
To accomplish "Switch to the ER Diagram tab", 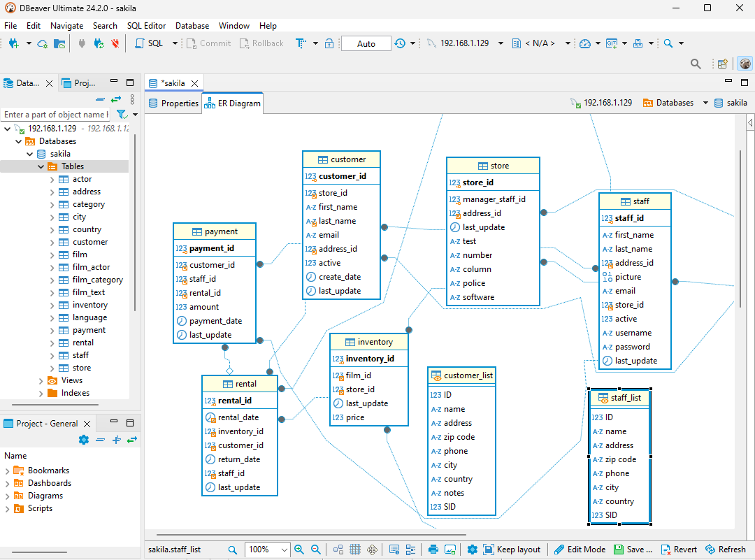I will click(233, 103).
